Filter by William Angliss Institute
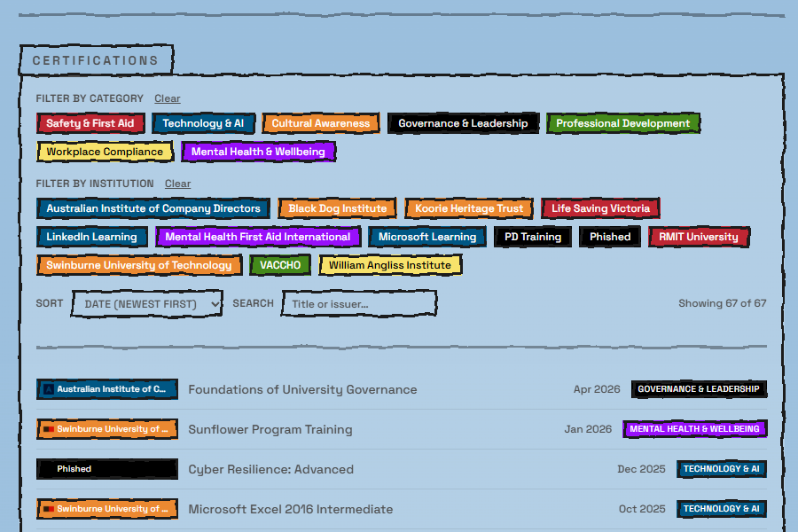This screenshot has width=798, height=532. tap(390, 265)
